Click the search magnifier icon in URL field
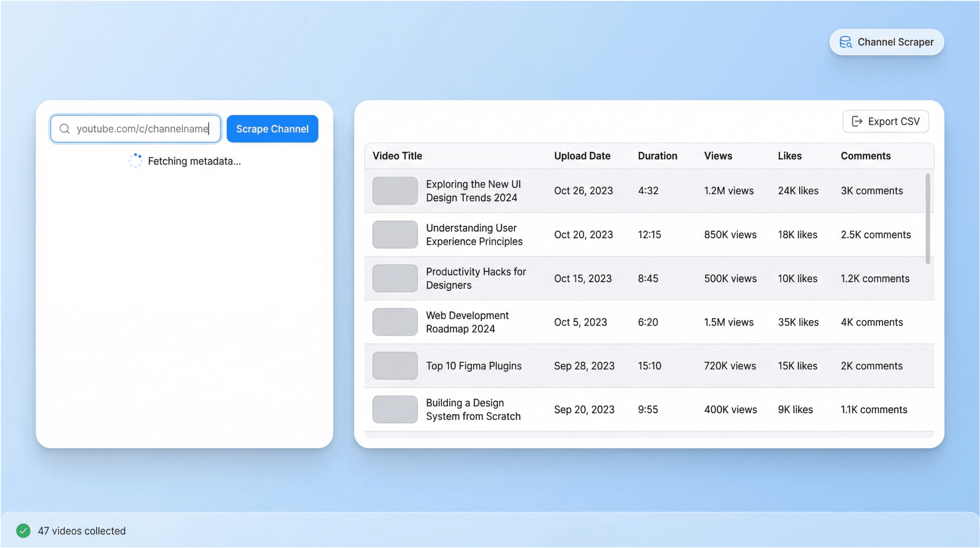 pos(65,128)
